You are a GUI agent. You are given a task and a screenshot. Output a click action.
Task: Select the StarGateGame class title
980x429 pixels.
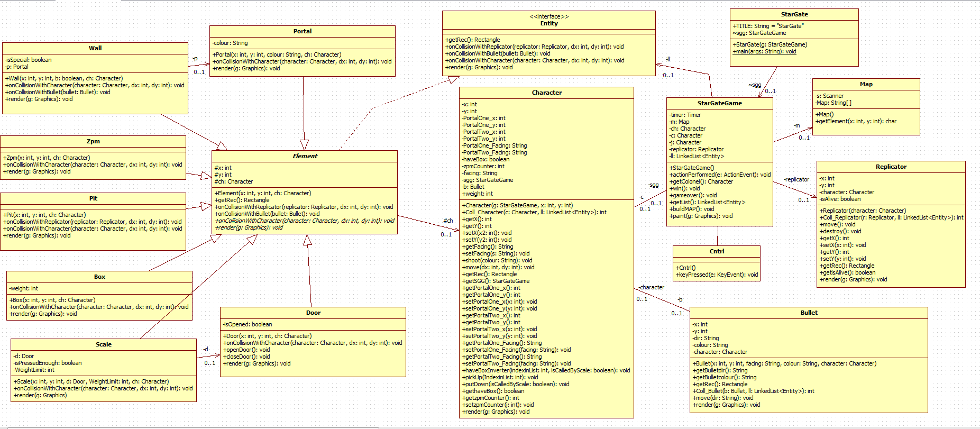[719, 103]
